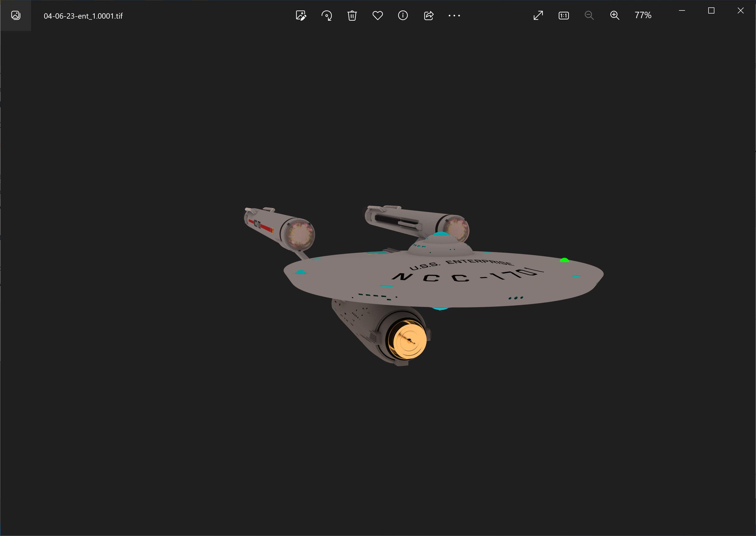This screenshot has height=536, width=756.
Task: Share this photo
Action: pos(428,16)
